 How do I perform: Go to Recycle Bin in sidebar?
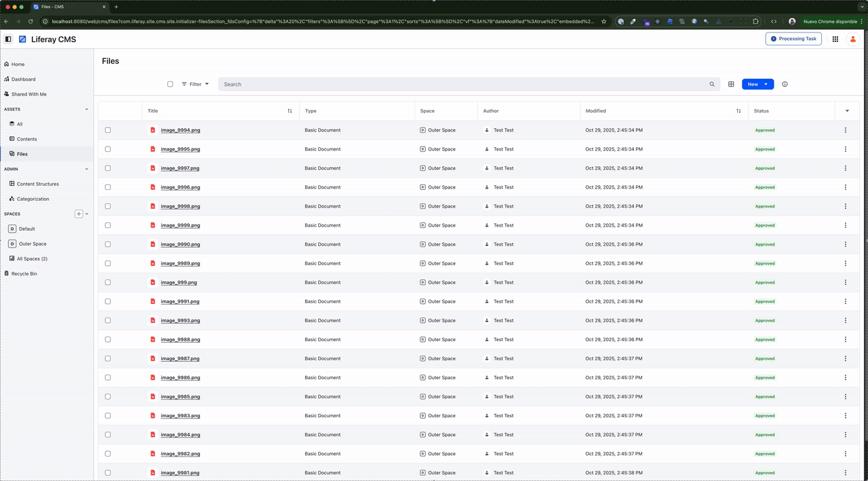click(24, 273)
